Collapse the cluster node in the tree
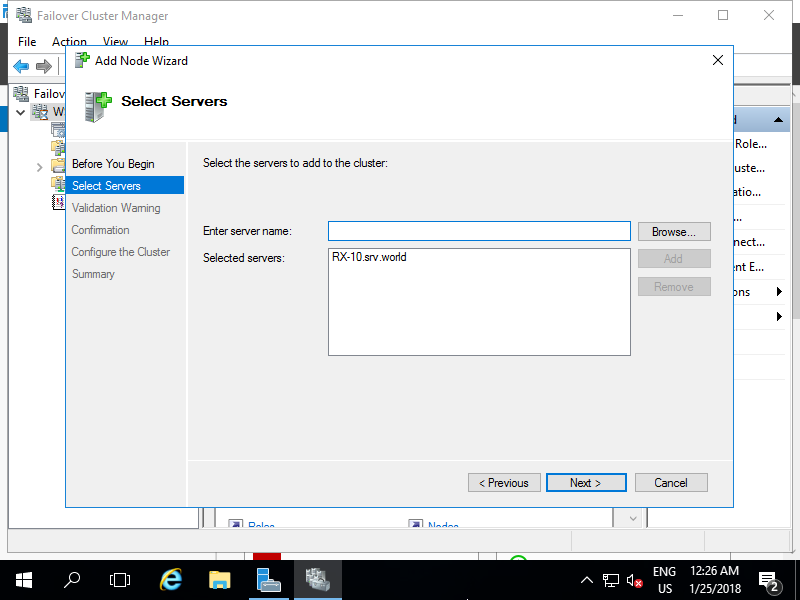 coord(20,112)
